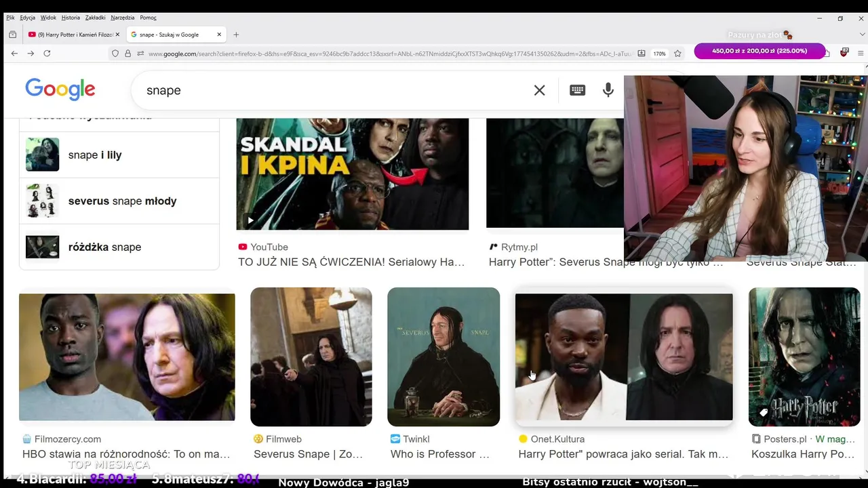Open the Posters.pl Harry Potter poster image

(804, 357)
